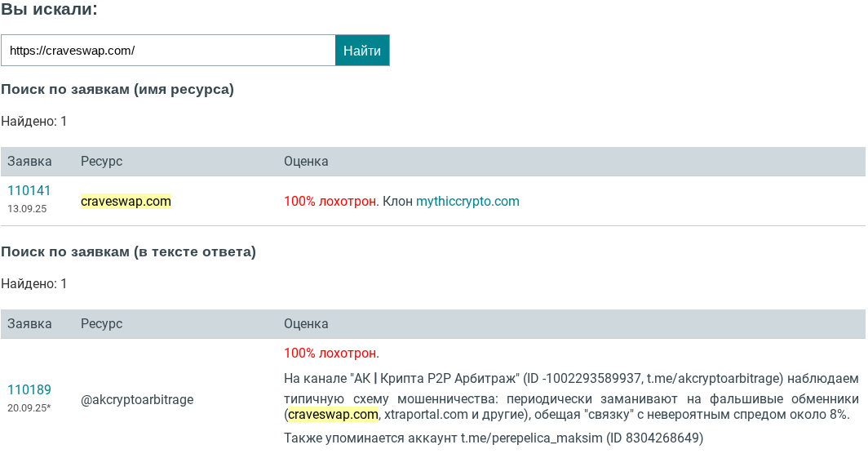Viewport: 868px width, 458px height.
Task: Click the @akcryptoarbitrage resource name
Action: [x=137, y=400]
